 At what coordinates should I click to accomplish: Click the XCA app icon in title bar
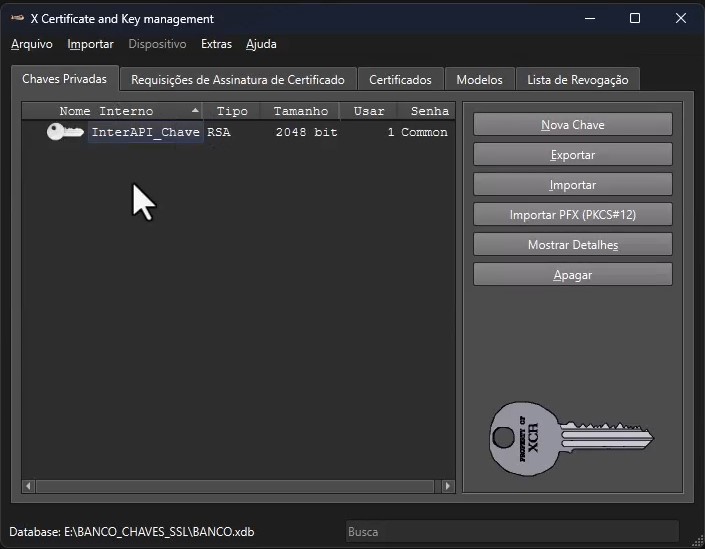17,19
